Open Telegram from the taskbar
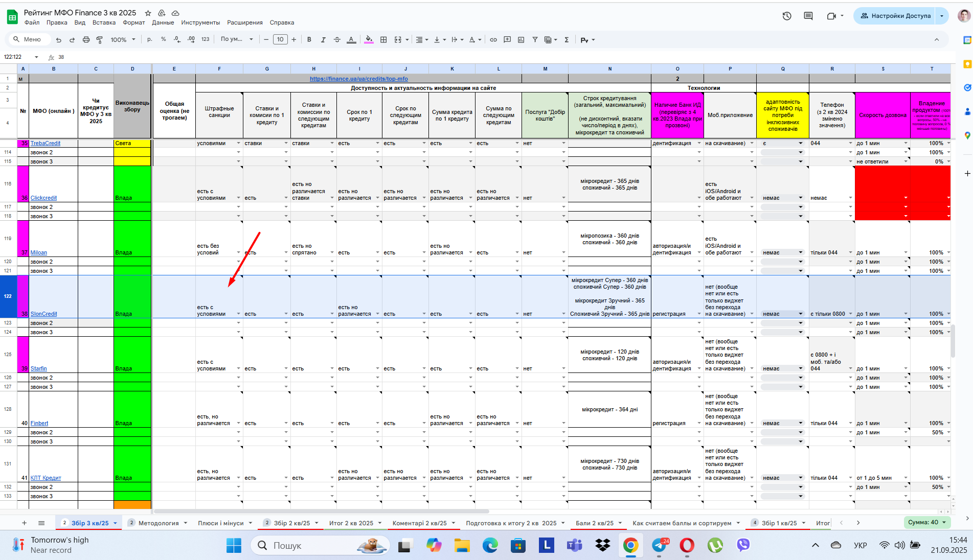 point(659,546)
